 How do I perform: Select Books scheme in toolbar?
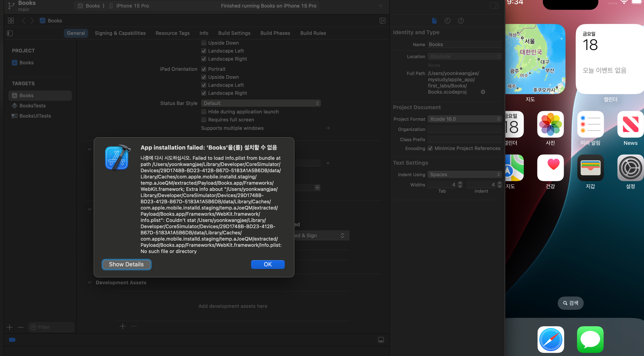click(89, 6)
